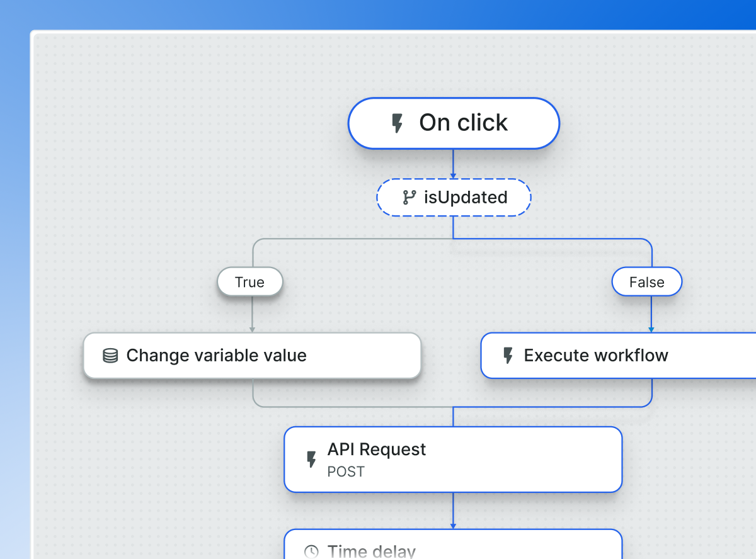Click the clock icon in Time delay
Viewport: 756px width, 559px height.
point(311,551)
